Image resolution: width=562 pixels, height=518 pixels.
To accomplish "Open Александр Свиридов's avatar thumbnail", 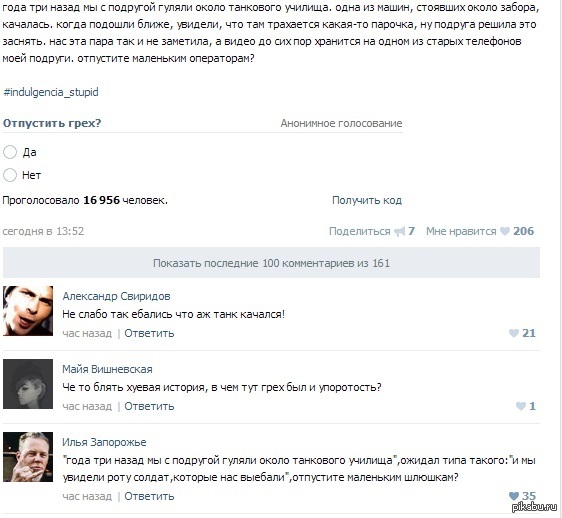I will click(28, 311).
